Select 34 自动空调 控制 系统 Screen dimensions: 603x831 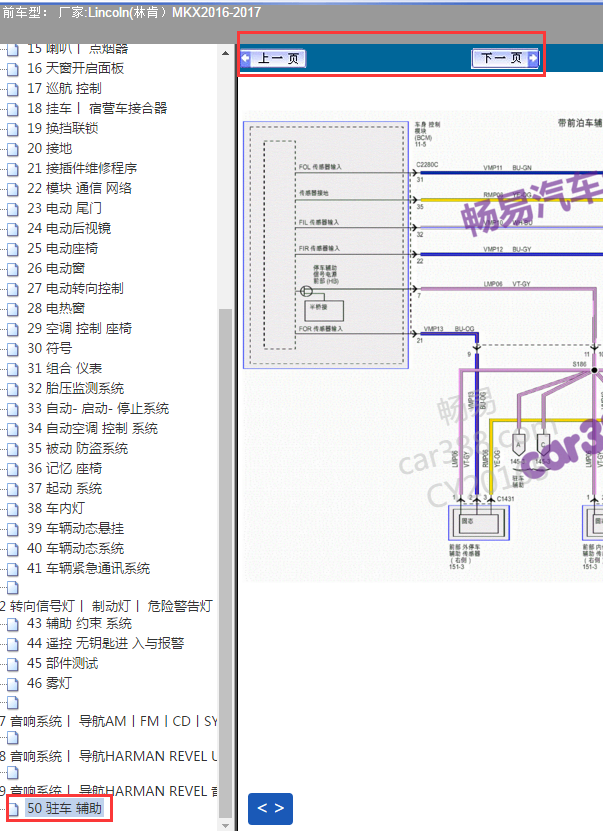click(x=92, y=428)
